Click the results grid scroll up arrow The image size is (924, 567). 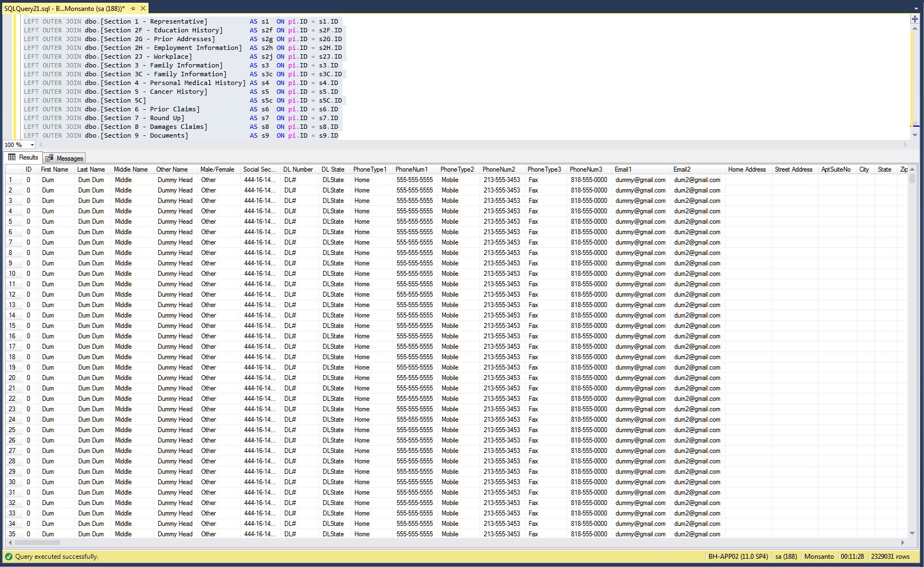912,169
